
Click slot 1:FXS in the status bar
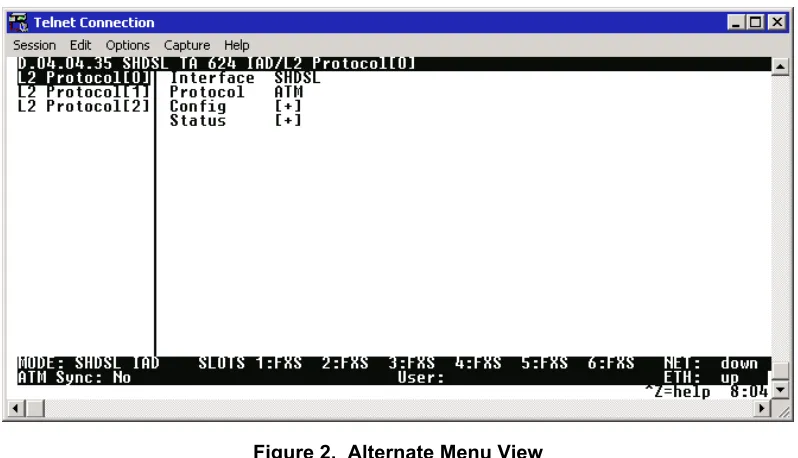278,363
